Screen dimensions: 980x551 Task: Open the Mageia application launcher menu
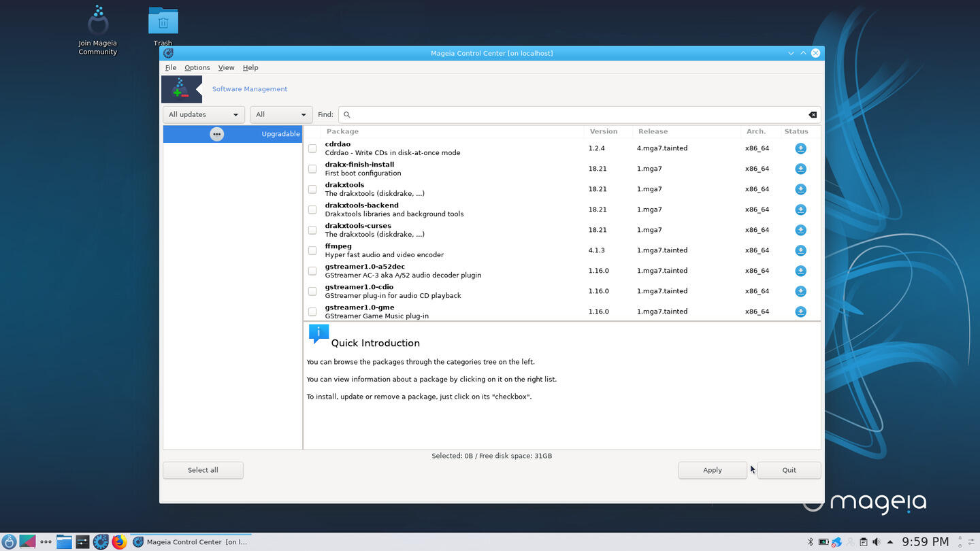point(9,541)
